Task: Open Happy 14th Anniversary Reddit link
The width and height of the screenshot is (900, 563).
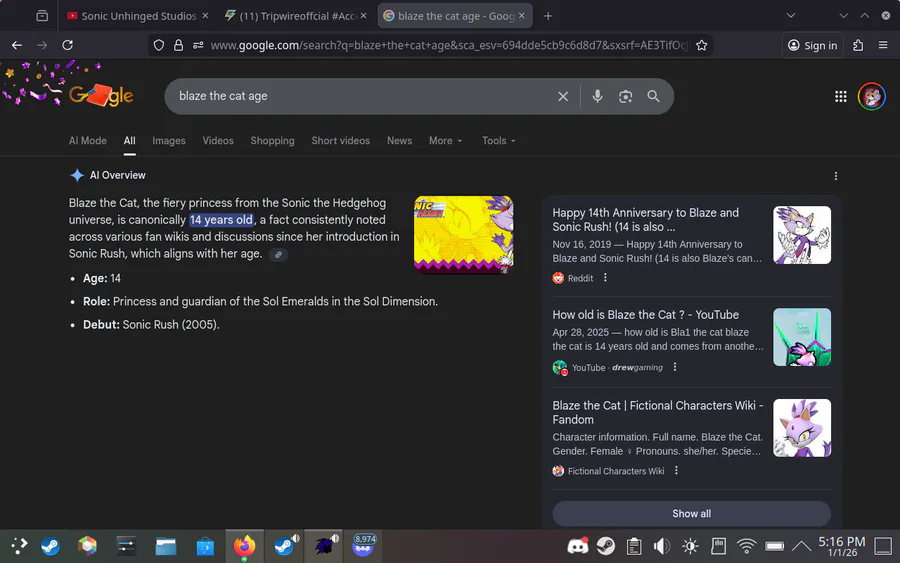Action: click(645, 220)
